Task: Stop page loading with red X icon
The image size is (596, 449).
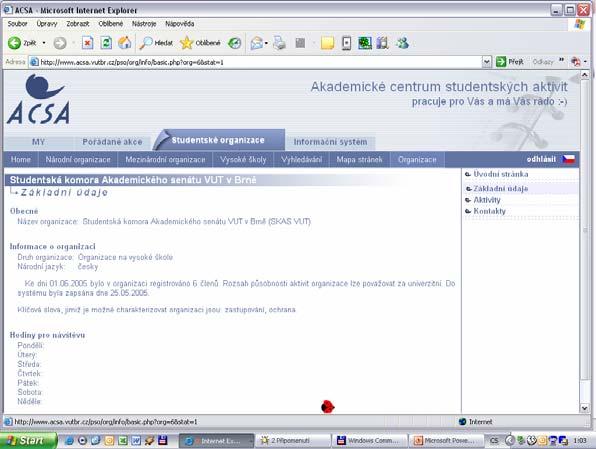Action: 87,43
